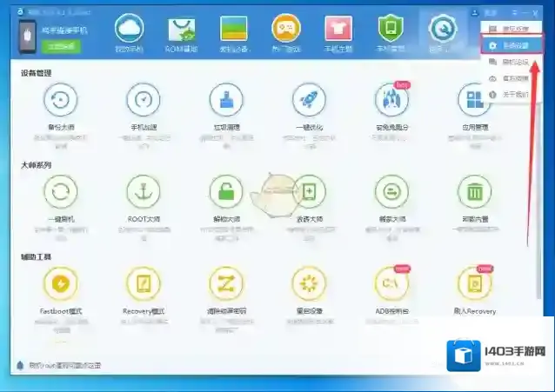Open ROOT master anchor icon
Screen dimensions: 555x392
tap(144, 192)
